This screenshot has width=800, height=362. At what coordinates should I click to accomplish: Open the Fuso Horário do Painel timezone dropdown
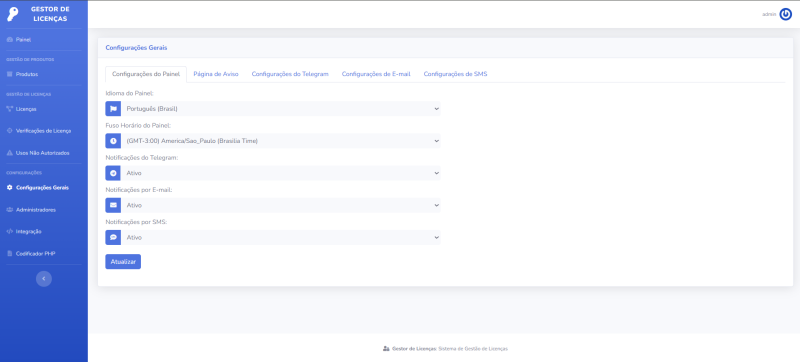281,141
